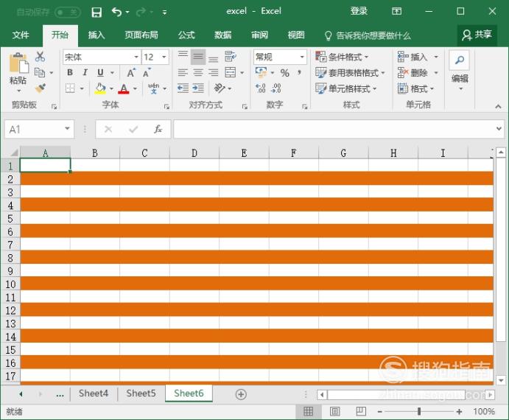This screenshot has width=509, height=420.
Task: Expand the formula bar
Action: [499, 129]
